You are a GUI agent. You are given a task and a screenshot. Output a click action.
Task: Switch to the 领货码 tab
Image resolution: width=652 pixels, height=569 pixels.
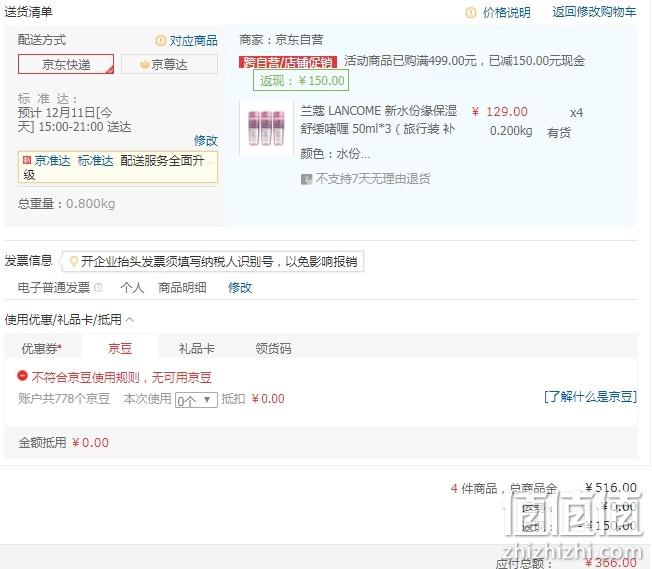pos(273,349)
